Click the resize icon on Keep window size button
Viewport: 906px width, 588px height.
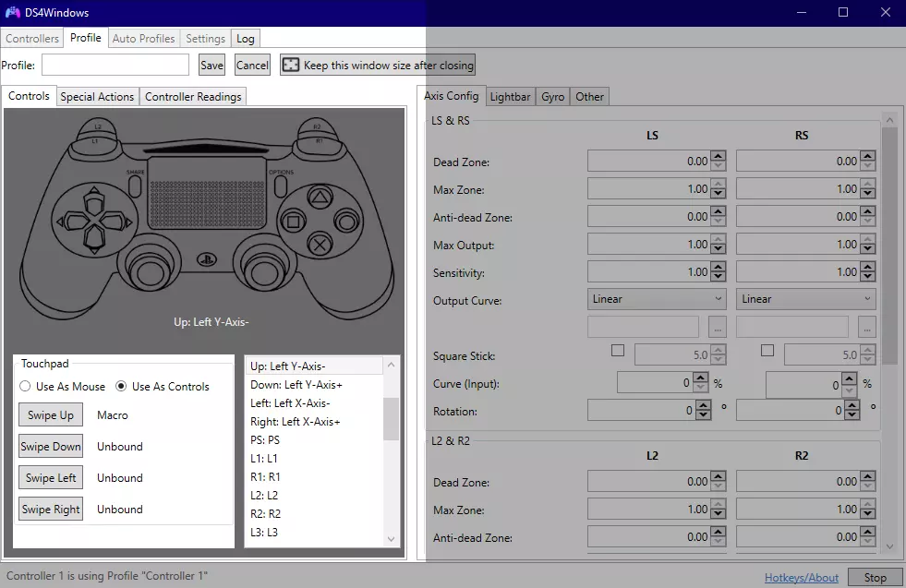click(291, 65)
